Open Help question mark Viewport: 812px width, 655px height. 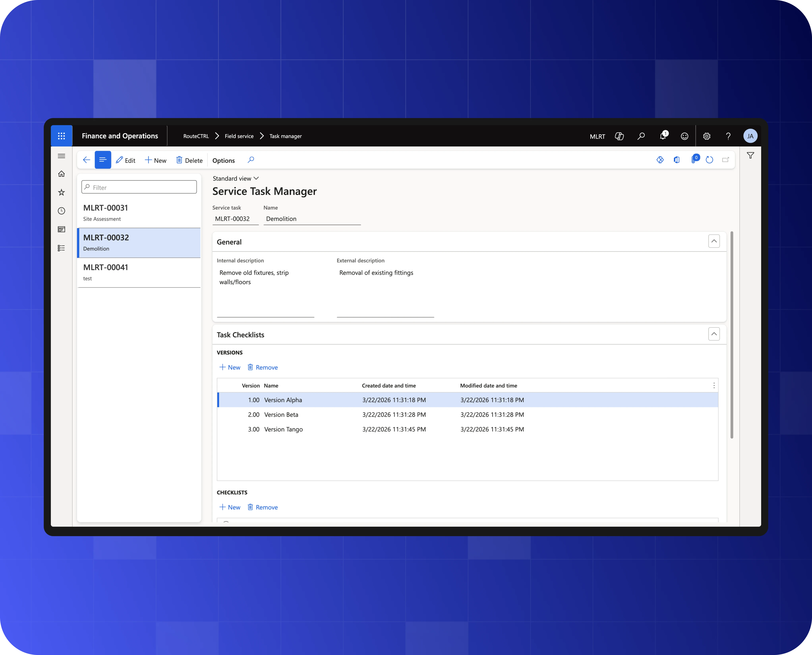point(728,136)
